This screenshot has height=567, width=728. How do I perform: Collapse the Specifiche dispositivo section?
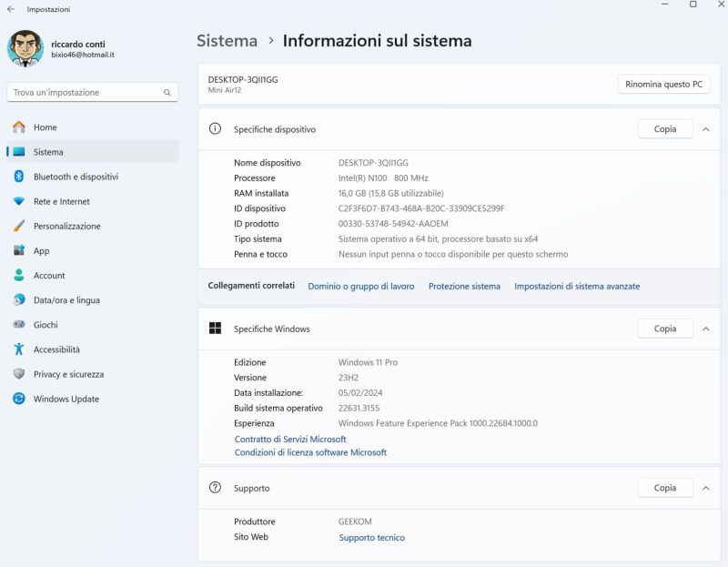click(x=705, y=129)
